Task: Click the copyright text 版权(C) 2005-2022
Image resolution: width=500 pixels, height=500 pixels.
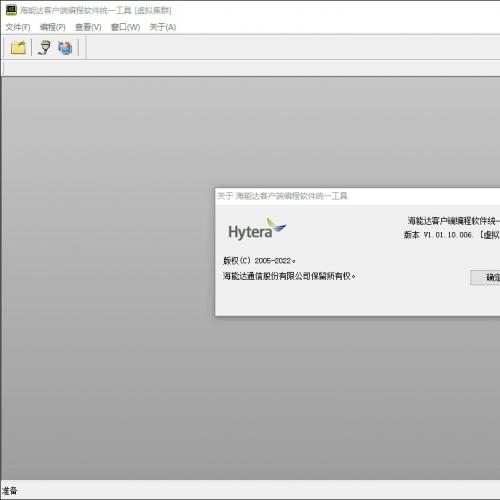Action: pyautogui.click(x=259, y=261)
